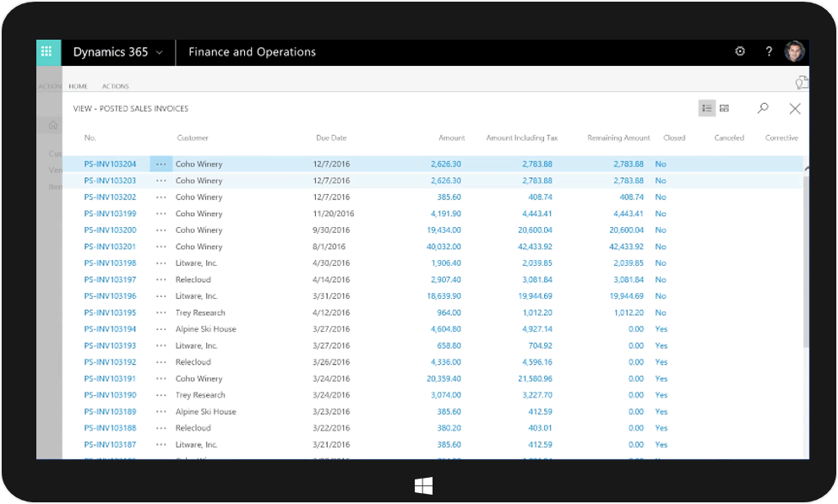
Task: Expand the Dynamics 365 dropdown chevron
Action: (x=160, y=52)
